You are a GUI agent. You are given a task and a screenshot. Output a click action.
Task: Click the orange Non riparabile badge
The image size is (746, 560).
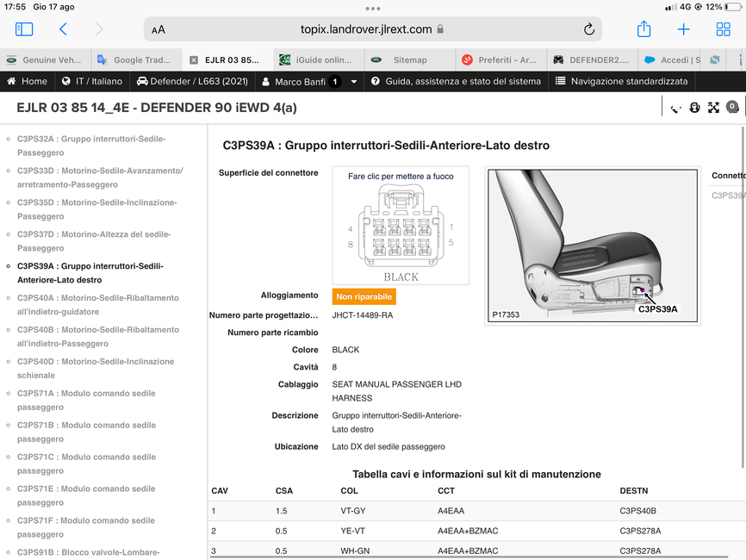click(x=364, y=297)
